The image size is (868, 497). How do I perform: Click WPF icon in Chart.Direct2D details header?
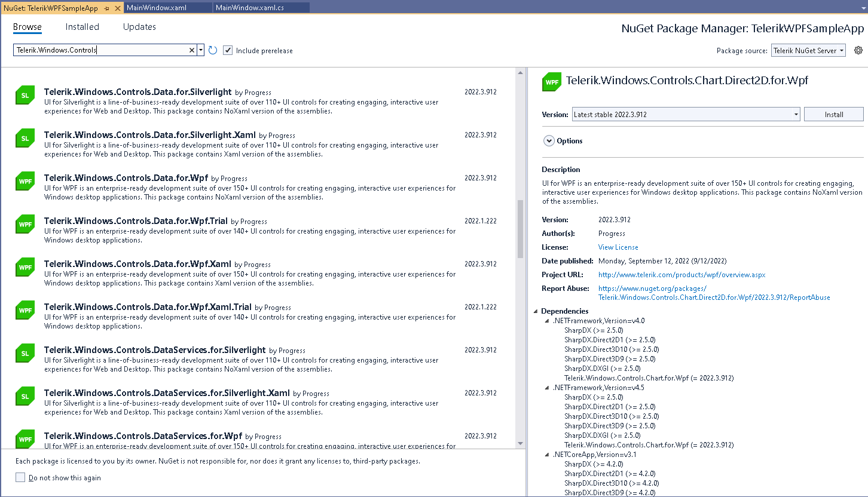click(551, 82)
